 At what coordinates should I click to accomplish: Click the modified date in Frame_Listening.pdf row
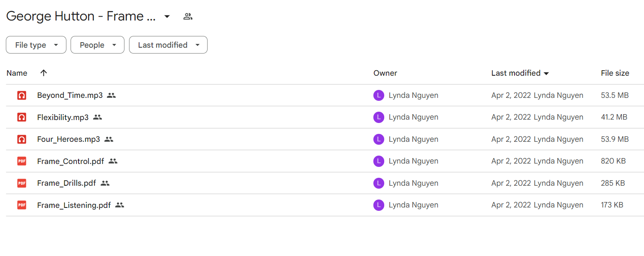pyautogui.click(x=511, y=205)
